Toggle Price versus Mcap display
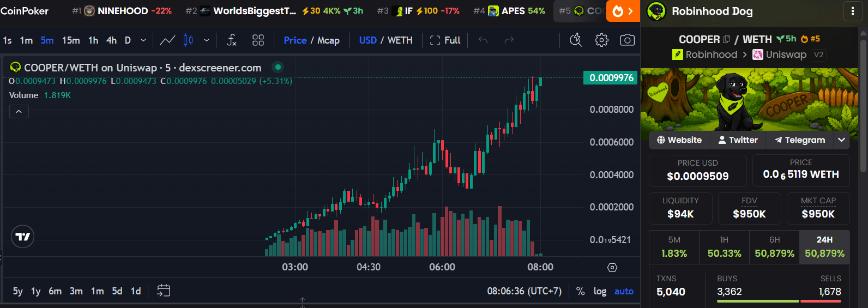 pyautogui.click(x=311, y=40)
